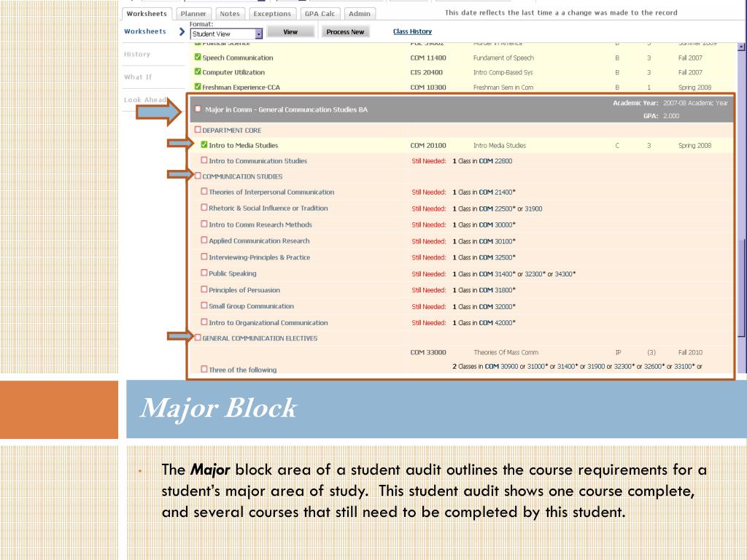Click the text 1 Class in COM 31800*

(x=484, y=290)
